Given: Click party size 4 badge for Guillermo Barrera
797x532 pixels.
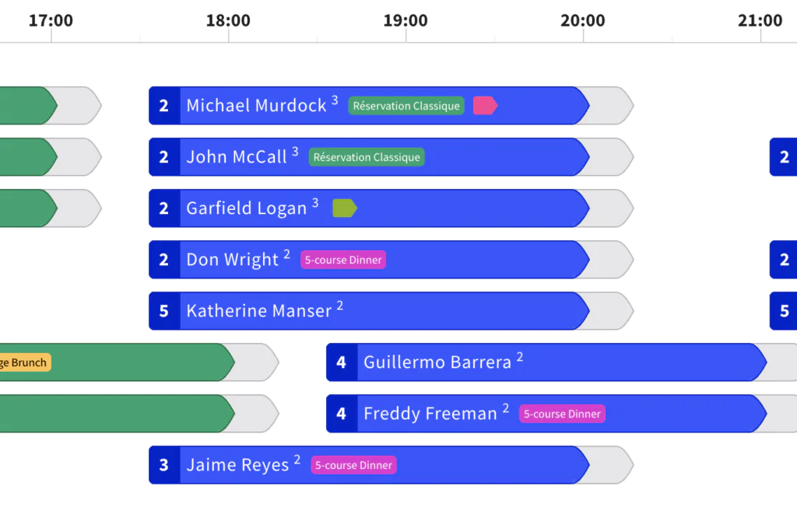Looking at the screenshot, I should (x=342, y=362).
